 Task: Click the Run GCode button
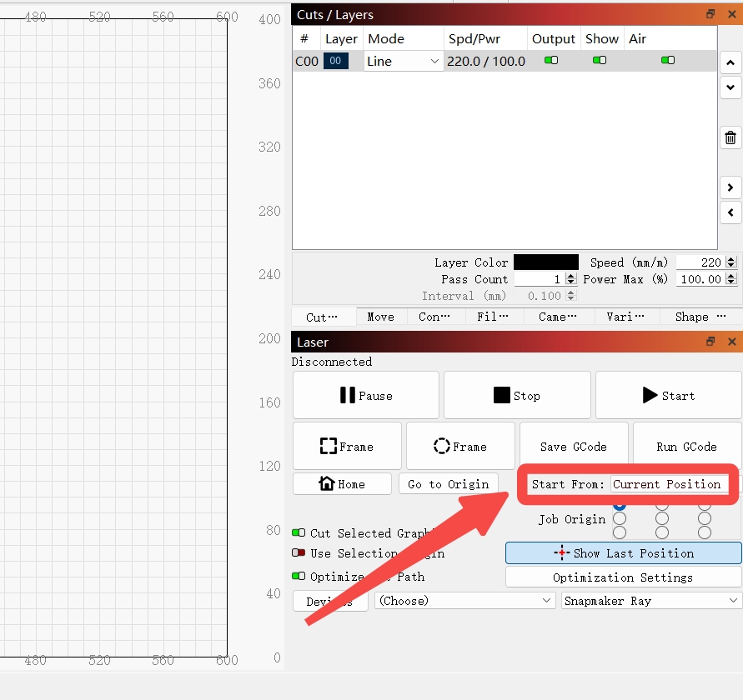point(686,446)
